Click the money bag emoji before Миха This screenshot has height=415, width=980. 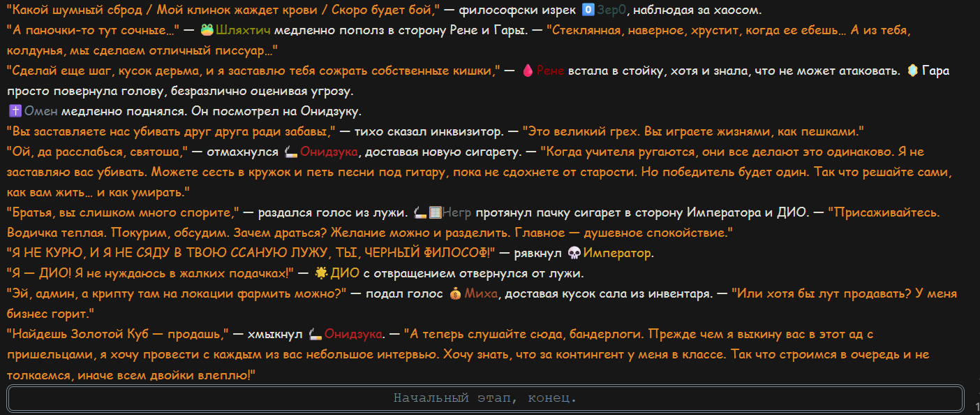455,294
